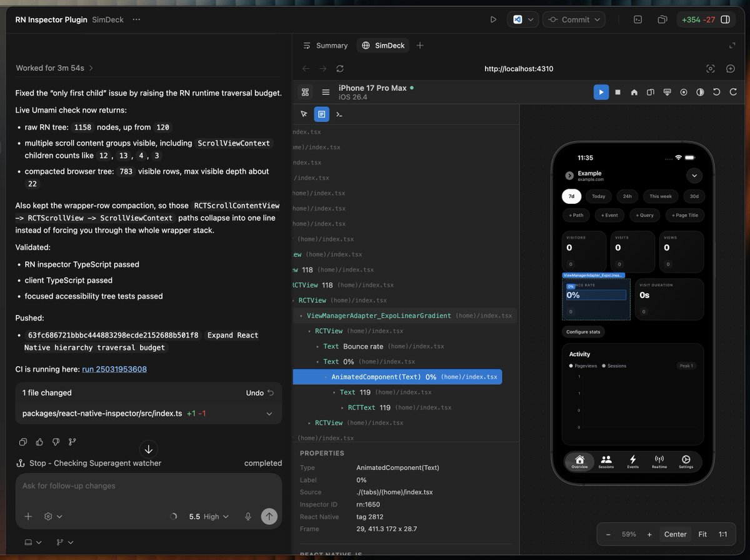Click the stop square icon in SimDeck toolbar
Image resolution: width=750 pixels, height=560 pixels.
[617, 92]
